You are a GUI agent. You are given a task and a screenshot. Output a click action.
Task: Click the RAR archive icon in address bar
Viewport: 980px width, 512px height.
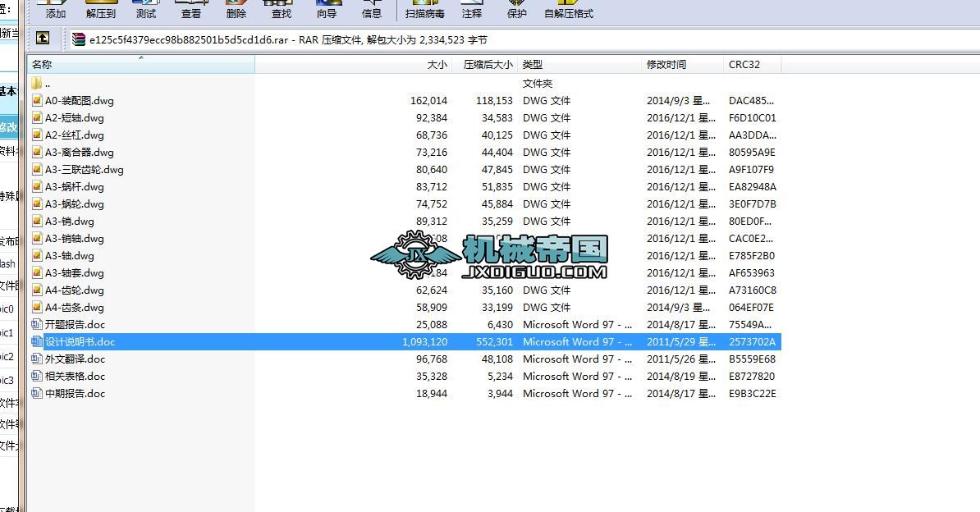click(79, 39)
